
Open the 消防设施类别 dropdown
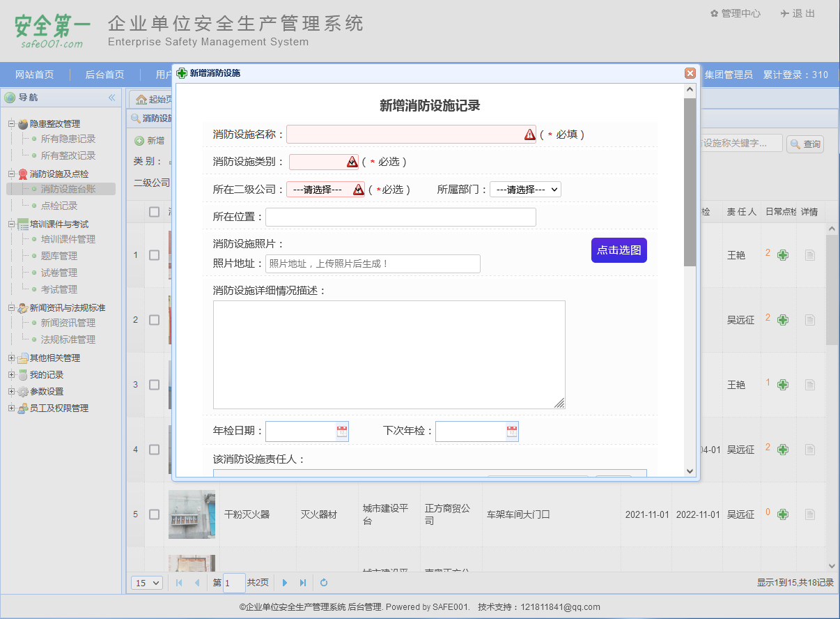click(x=324, y=162)
